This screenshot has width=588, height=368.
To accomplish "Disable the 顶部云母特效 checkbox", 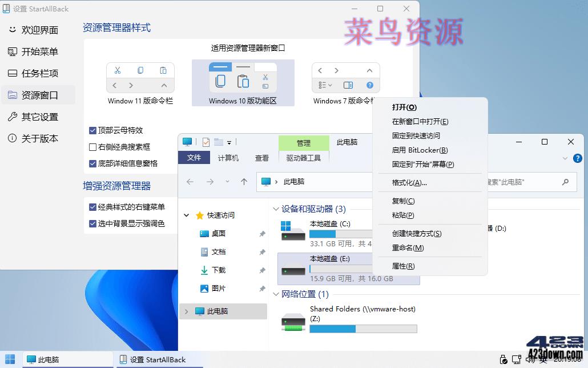I will click(x=92, y=130).
